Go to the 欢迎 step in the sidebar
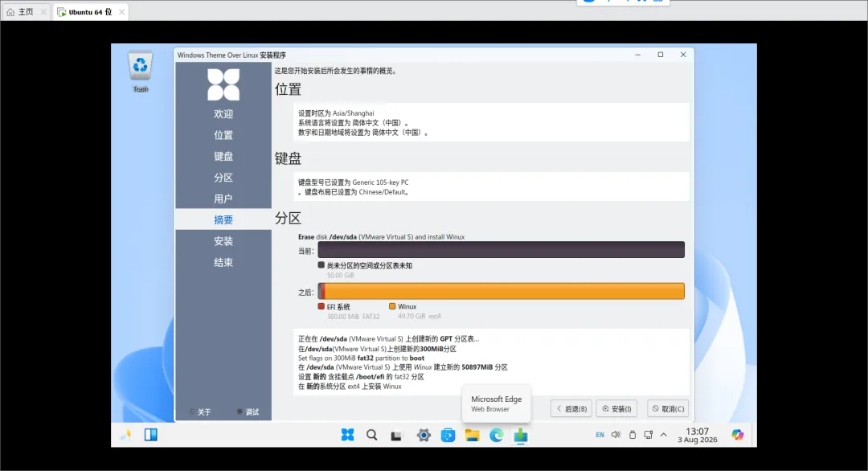The height and width of the screenshot is (471, 868). 223,114
